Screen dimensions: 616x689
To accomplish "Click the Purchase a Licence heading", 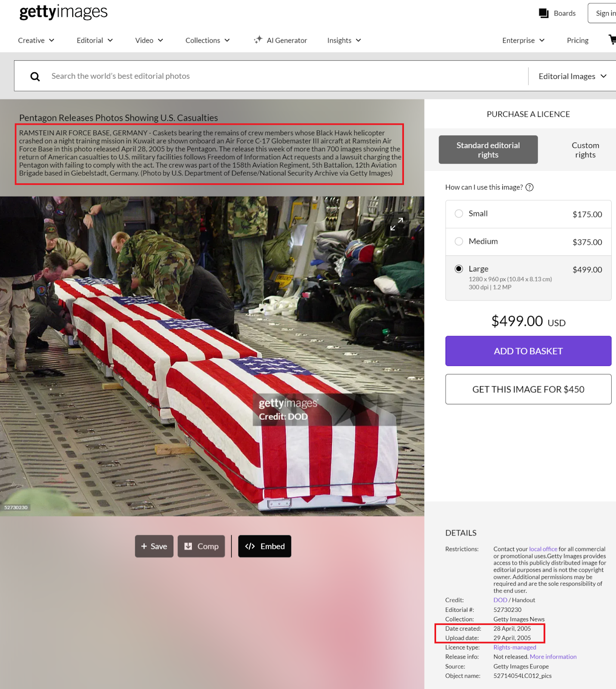I will pyautogui.click(x=528, y=114).
